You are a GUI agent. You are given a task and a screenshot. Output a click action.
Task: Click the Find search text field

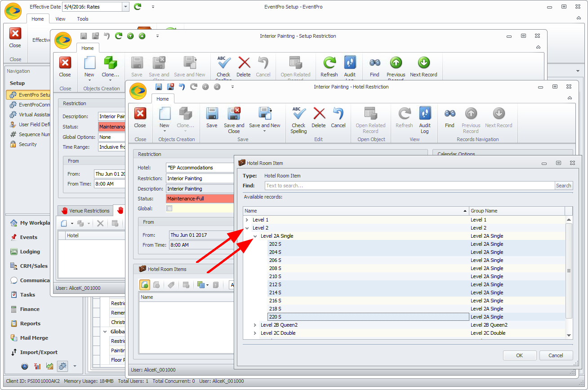[410, 186]
